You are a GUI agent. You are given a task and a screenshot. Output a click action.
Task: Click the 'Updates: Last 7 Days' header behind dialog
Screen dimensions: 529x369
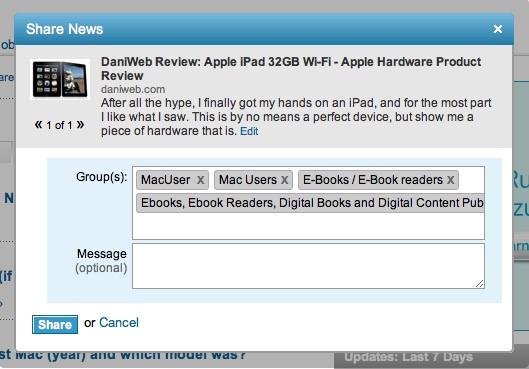click(x=409, y=357)
